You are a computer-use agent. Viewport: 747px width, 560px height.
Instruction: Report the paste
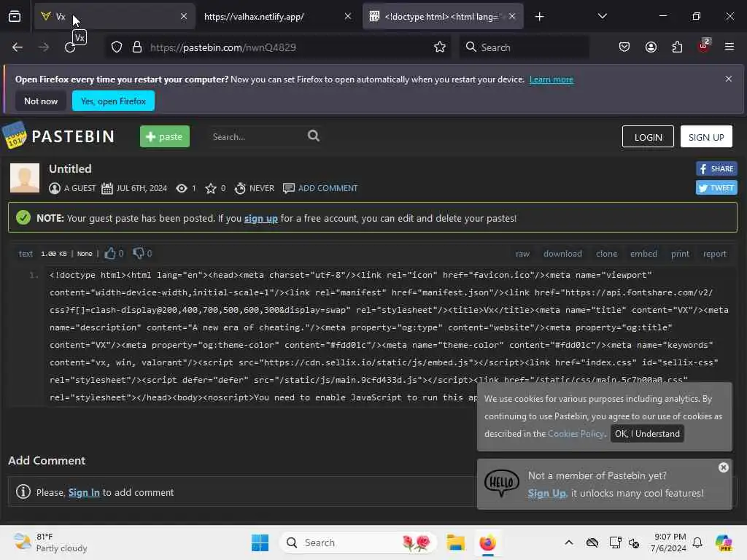(x=715, y=254)
